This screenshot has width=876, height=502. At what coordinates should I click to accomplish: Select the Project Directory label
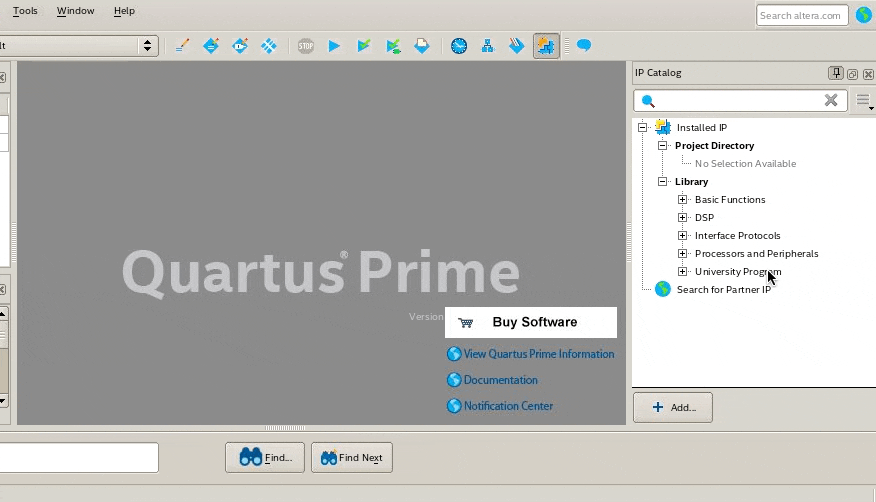[x=714, y=145]
